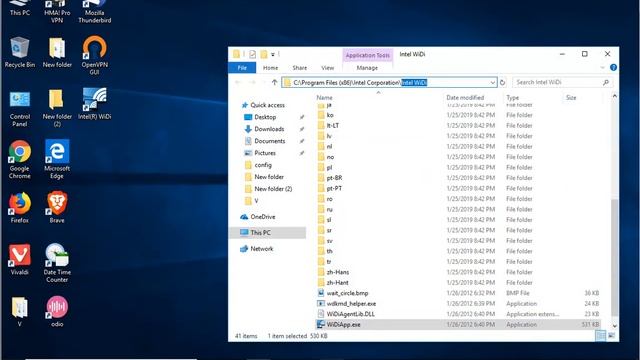Click the scrollbar down arrow

(x=614, y=326)
